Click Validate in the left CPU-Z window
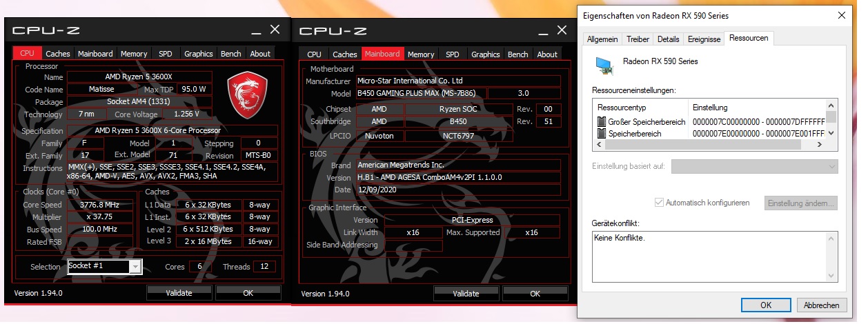The image size is (868, 324). click(179, 293)
